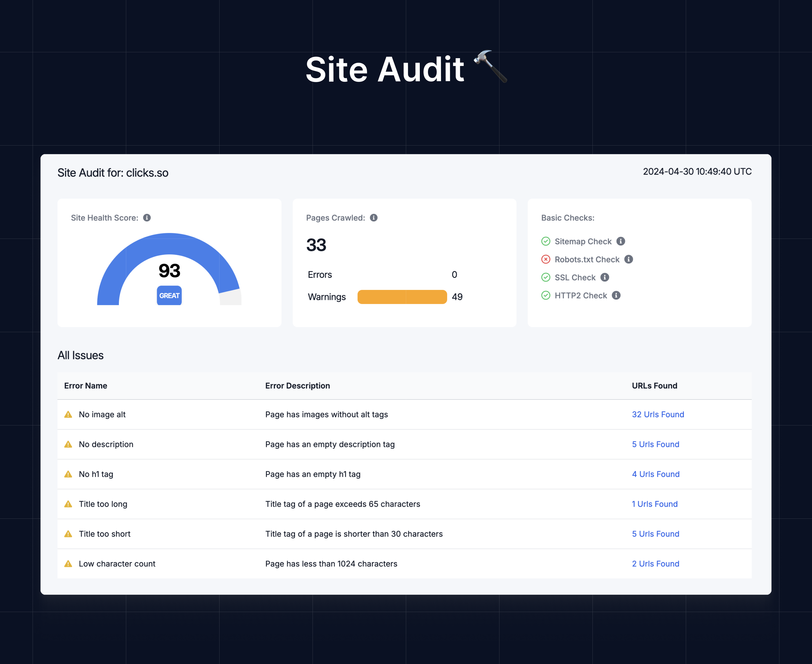
Task: Click the pages crawled count 33
Action: (316, 245)
